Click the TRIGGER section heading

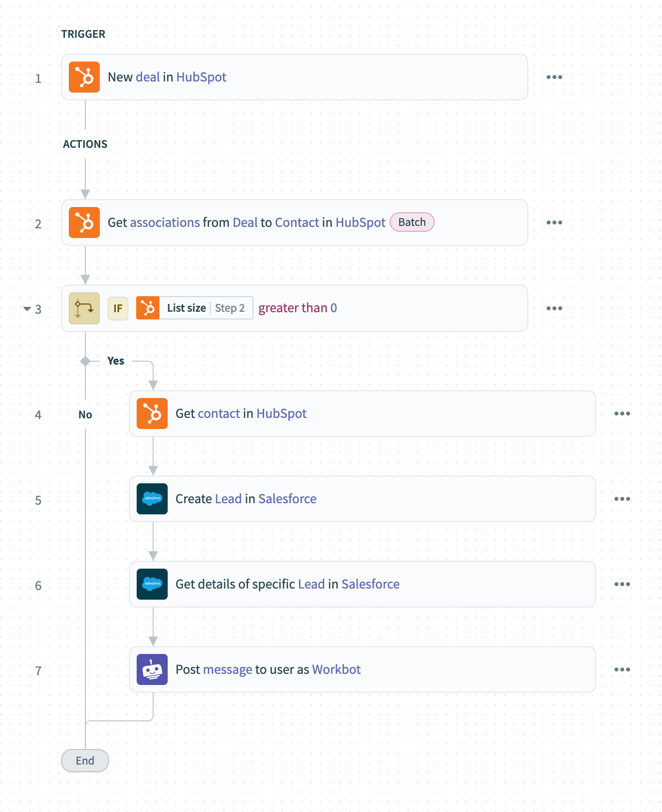click(83, 34)
